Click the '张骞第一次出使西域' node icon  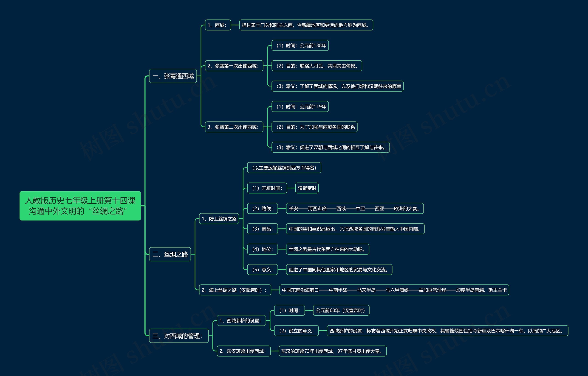237,66
